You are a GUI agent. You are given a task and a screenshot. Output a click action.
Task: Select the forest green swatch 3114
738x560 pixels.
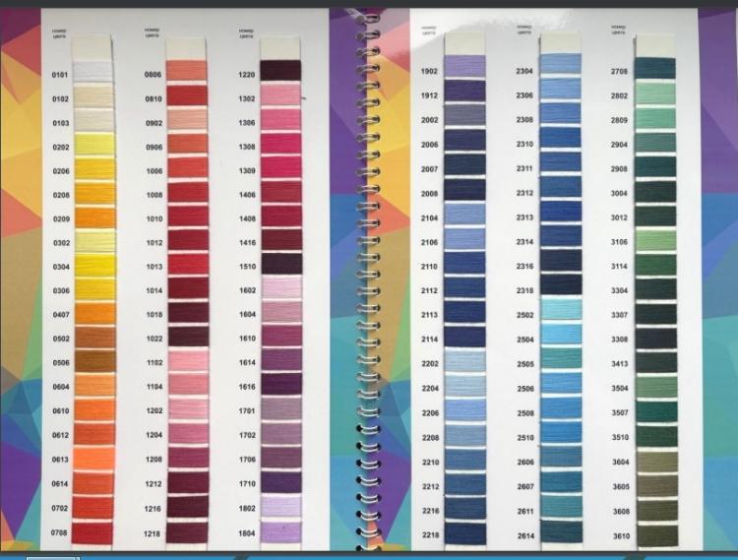[x=656, y=265]
